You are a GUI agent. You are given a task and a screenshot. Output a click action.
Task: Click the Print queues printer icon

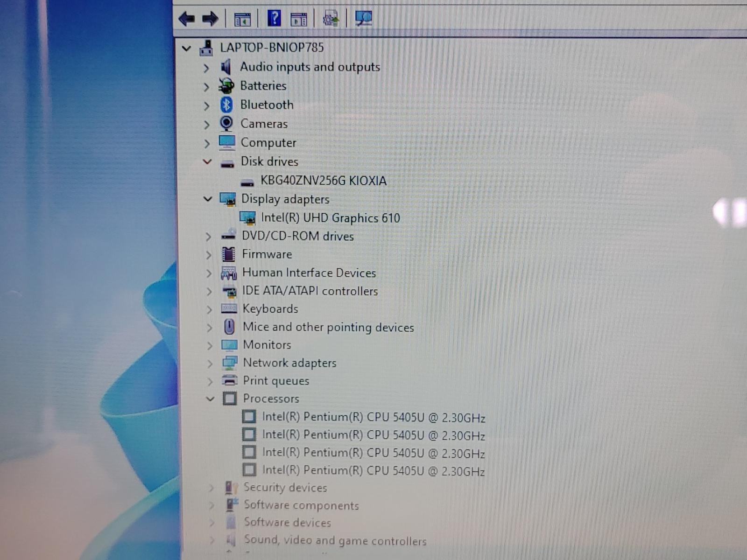tap(230, 380)
